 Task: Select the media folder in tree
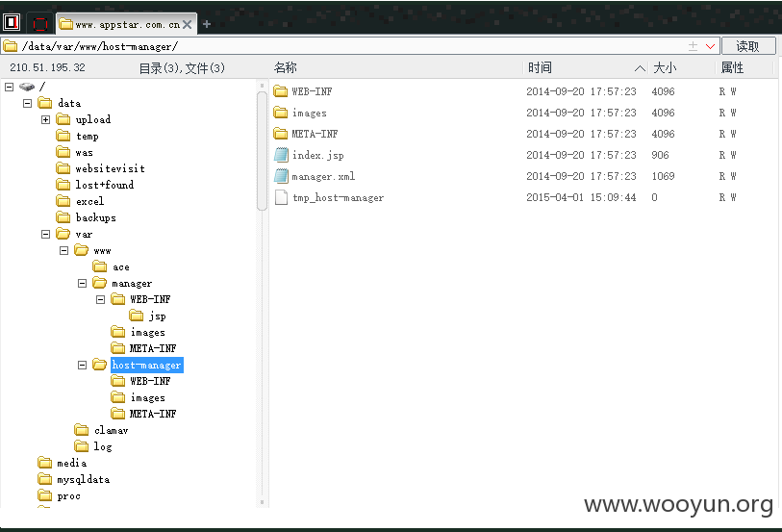click(x=71, y=463)
